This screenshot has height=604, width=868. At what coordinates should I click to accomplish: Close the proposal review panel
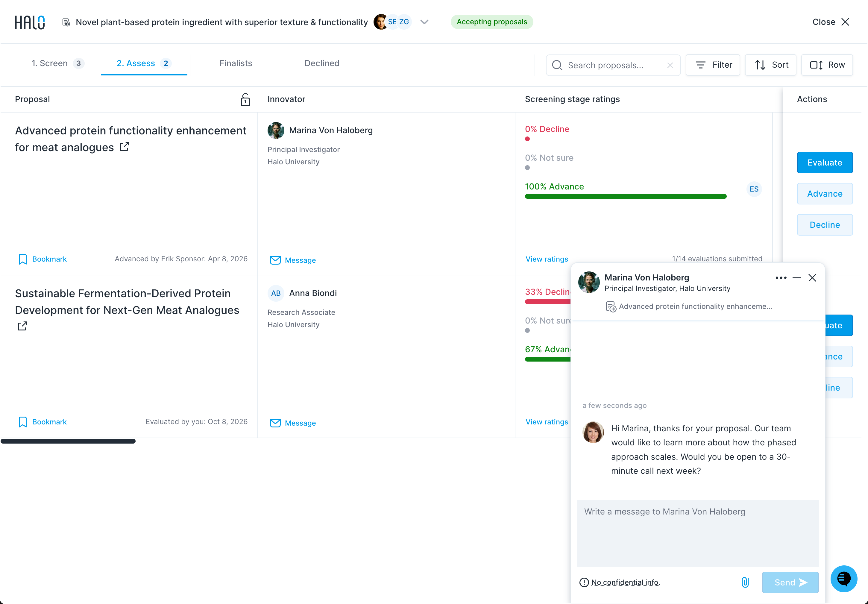click(831, 22)
